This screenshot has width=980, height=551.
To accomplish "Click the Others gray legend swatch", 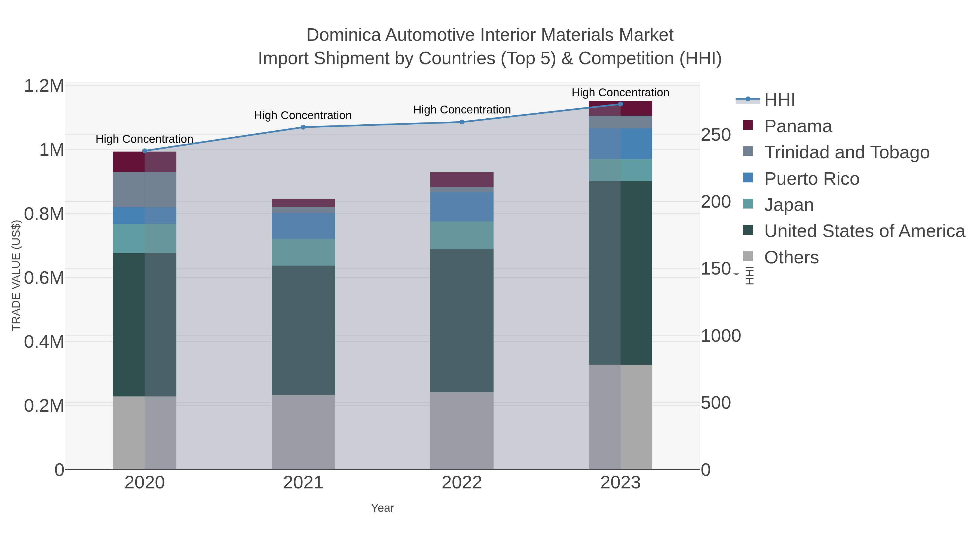I will click(748, 256).
